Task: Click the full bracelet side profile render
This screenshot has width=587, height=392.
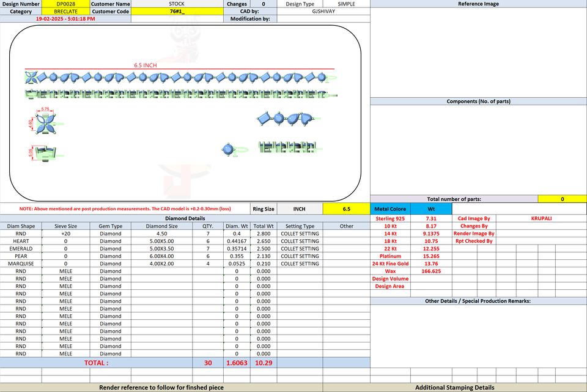Action: tap(181, 94)
